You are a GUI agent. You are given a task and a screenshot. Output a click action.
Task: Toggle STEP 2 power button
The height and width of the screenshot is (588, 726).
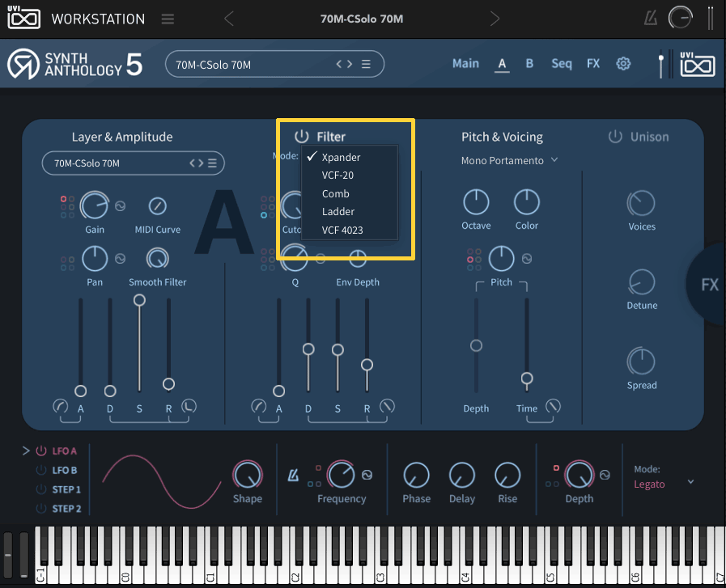[41, 509]
